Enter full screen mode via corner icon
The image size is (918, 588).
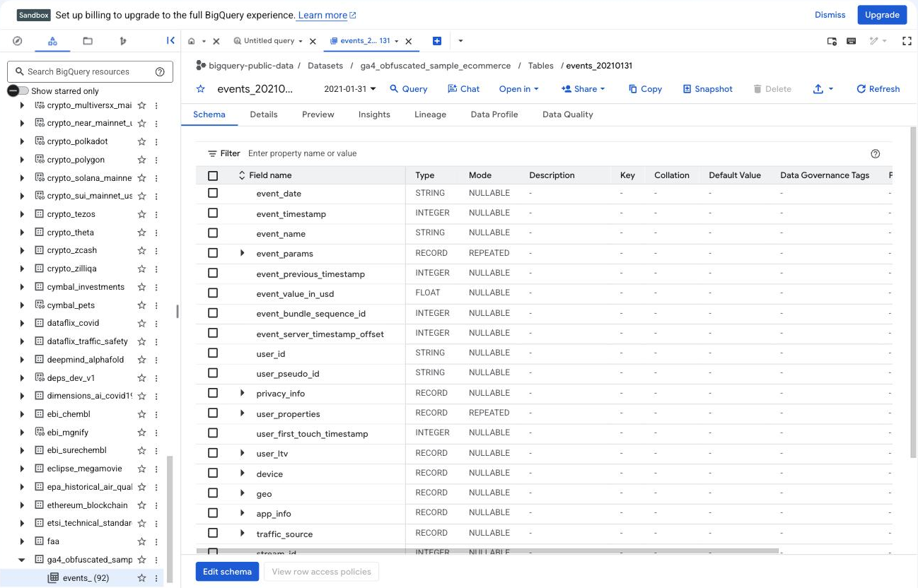[x=907, y=41]
